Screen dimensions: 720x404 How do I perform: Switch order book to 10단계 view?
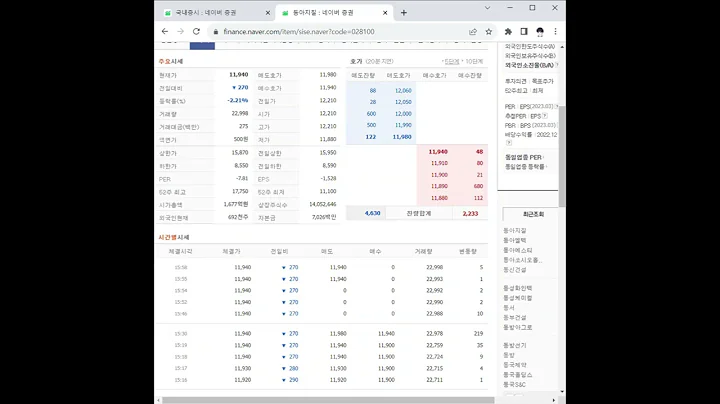point(474,62)
